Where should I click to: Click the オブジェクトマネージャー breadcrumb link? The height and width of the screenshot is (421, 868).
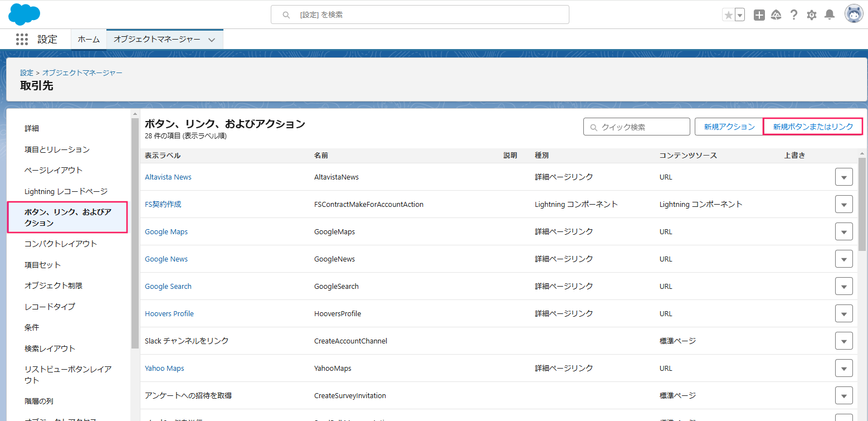82,72
